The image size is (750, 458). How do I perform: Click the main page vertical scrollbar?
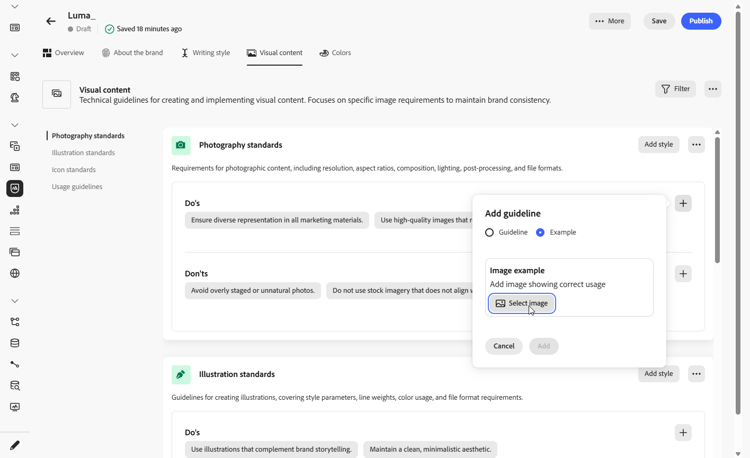[739, 200]
